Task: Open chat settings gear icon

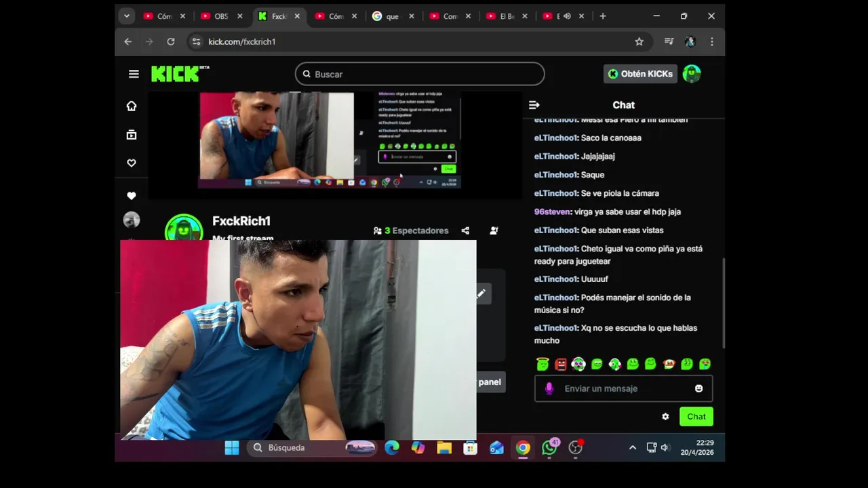Action: point(665,417)
